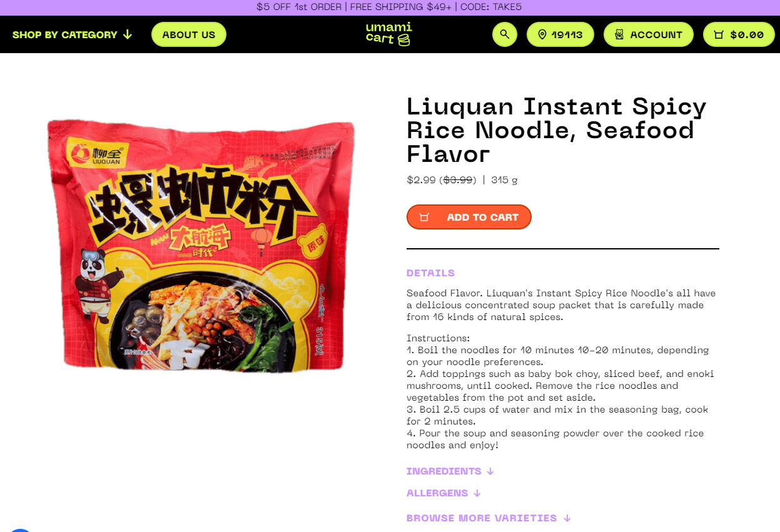The image size is (780, 532).
Task: Click the account avatar icon
Action: pyautogui.click(x=619, y=34)
